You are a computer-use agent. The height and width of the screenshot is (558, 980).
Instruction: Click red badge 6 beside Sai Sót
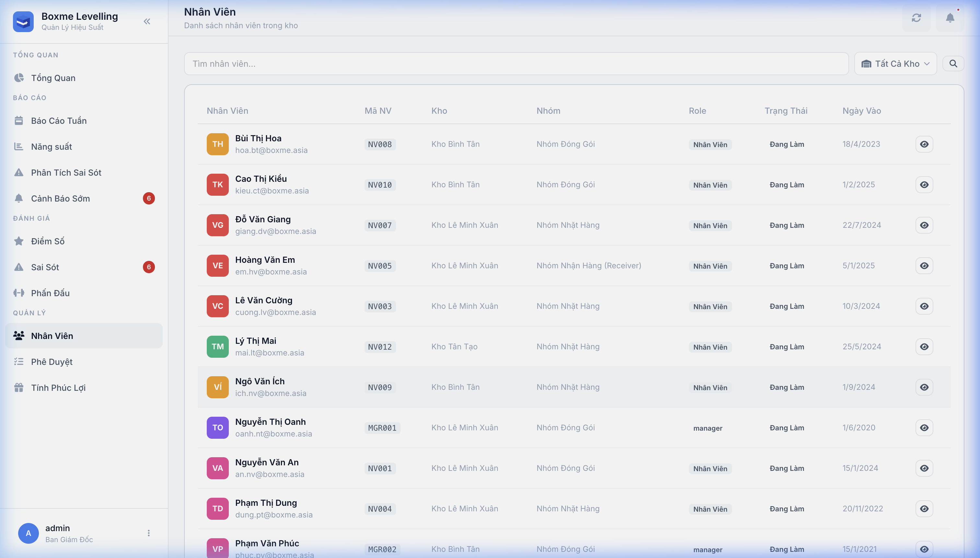(x=149, y=267)
